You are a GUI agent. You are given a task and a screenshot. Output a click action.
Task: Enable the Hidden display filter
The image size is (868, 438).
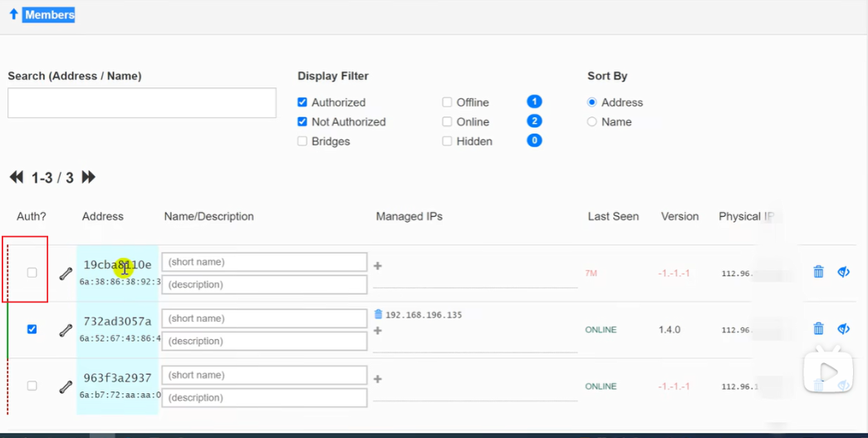tap(447, 141)
